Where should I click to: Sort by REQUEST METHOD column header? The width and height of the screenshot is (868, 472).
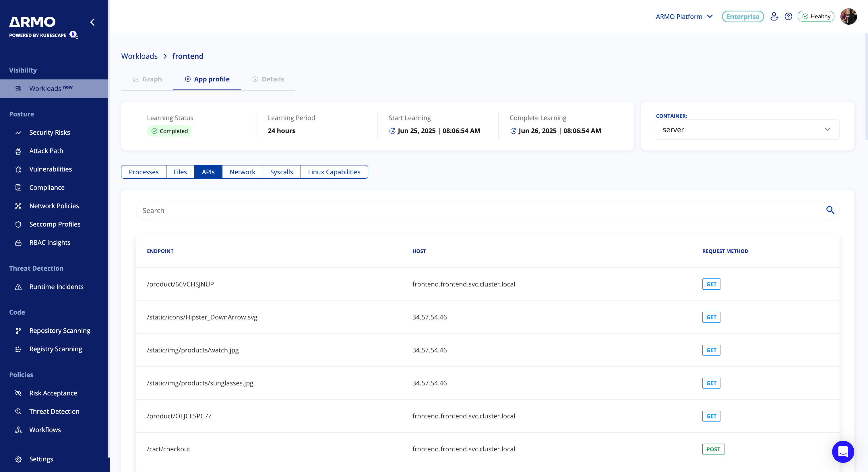(725, 251)
